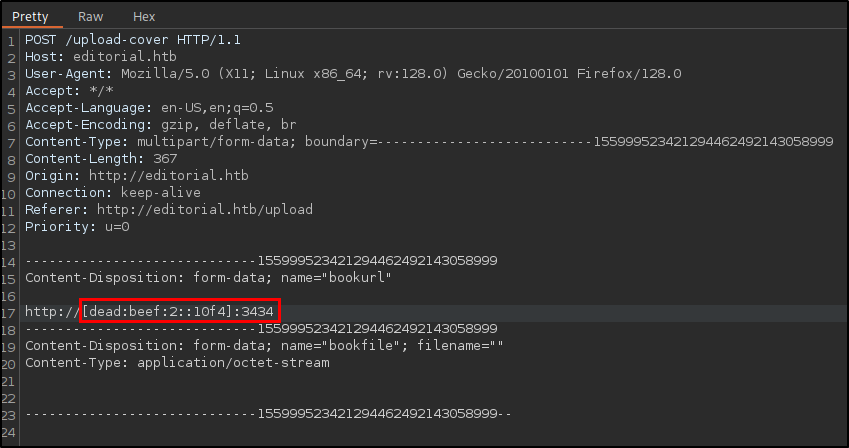Click the POST /upload-cover request line

[x=133, y=40]
